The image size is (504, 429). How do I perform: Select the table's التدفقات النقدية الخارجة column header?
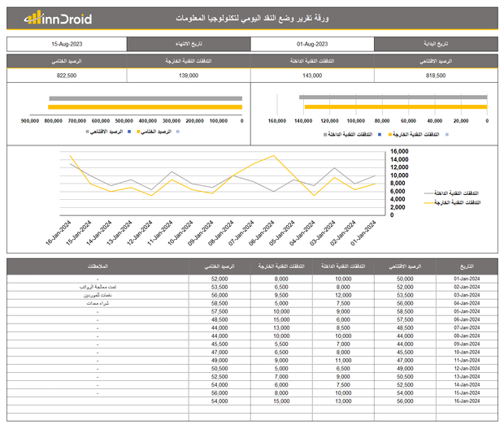click(x=281, y=266)
